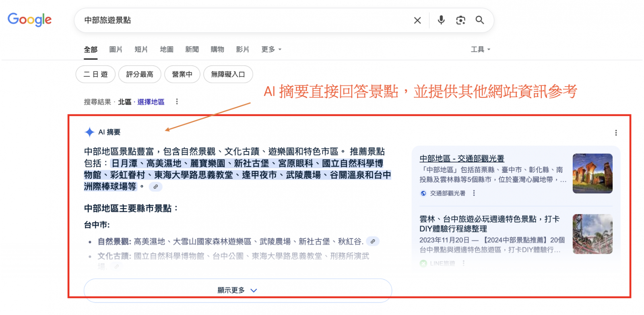
Task: Open 中部地區 - 交通部觀光署 link
Action: tap(462, 159)
